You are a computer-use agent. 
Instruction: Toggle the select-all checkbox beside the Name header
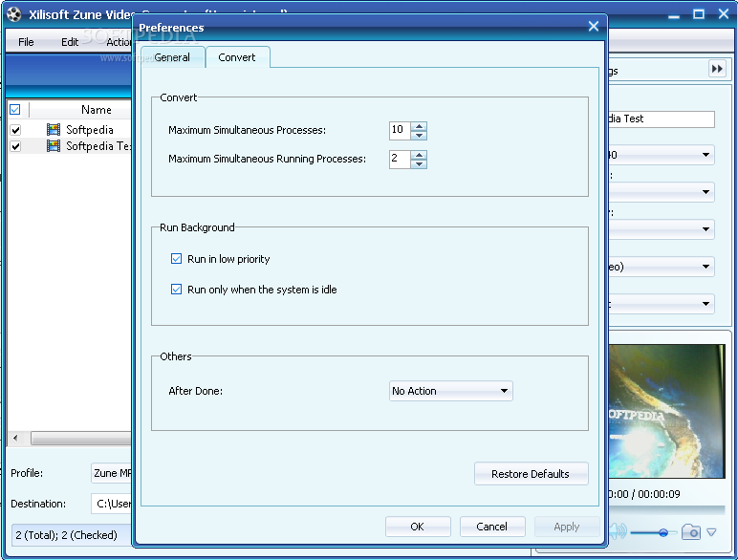(15, 110)
